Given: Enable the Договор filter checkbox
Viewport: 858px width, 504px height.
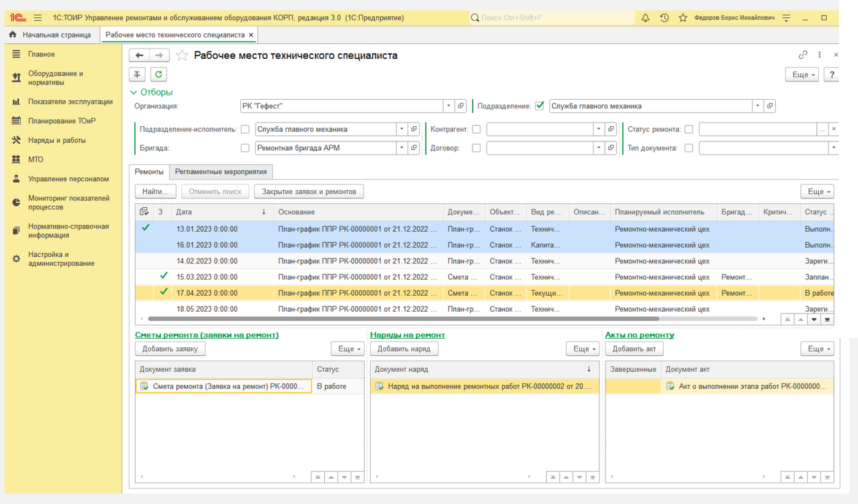Looking at the screenshot, I should pos(476,148).
